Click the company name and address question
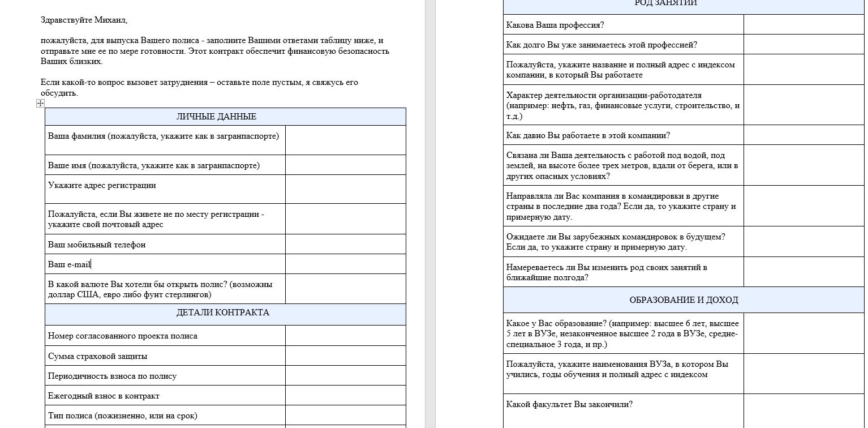The height and width of the screenshot is (428, 868). pos(624,70)
